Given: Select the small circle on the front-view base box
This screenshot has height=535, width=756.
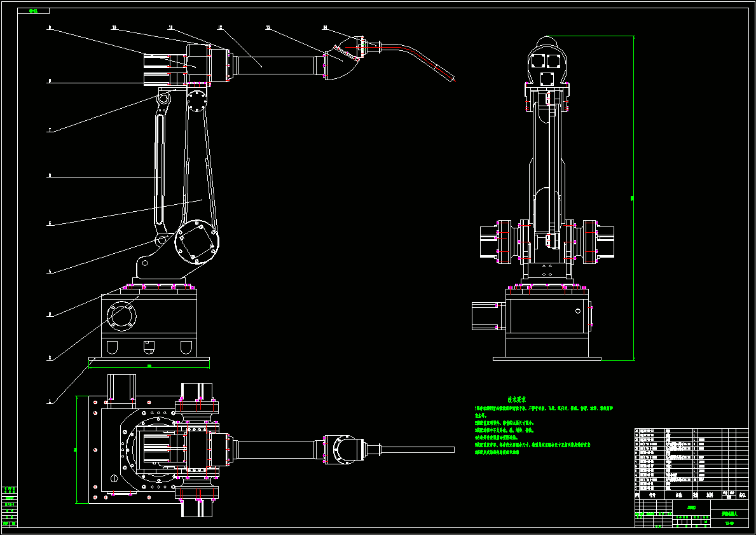Looking at the screenshot, I should tap(577, 311).
